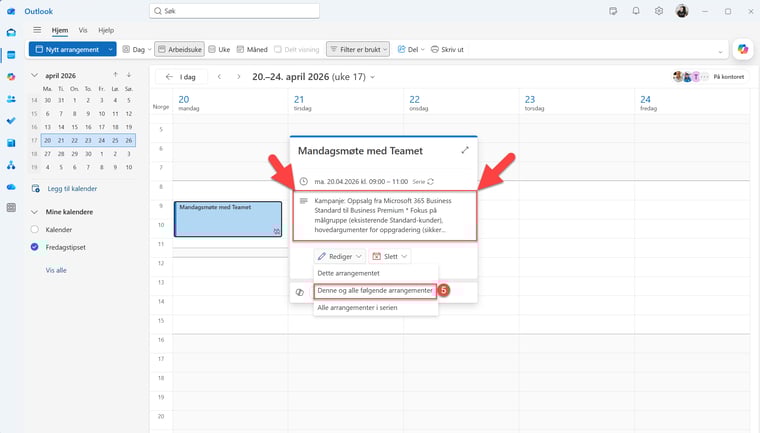The height and width of the screenshot is (433, 760).
Task: Select day 30 of April in mini calendar
Action: click(x=88, y=154)
